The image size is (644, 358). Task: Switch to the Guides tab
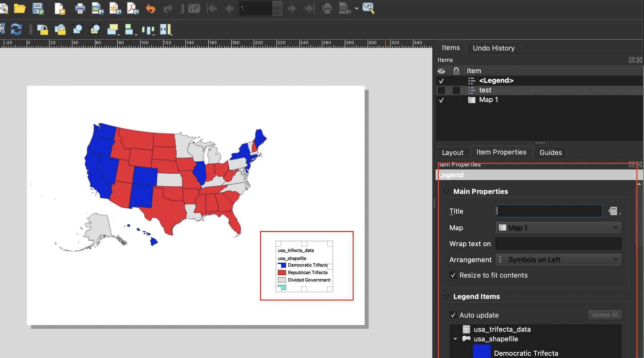click(x=550, y=153)
